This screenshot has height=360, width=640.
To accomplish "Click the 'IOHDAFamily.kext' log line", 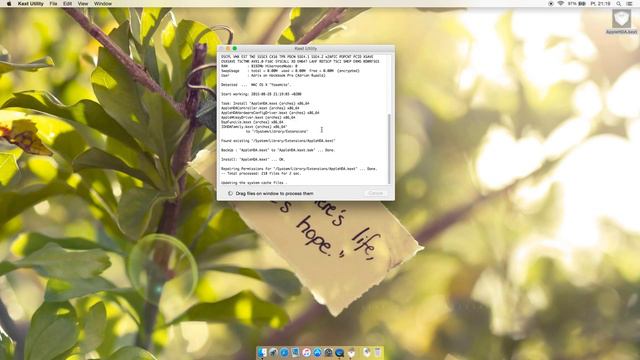I will tap(254, 127).
